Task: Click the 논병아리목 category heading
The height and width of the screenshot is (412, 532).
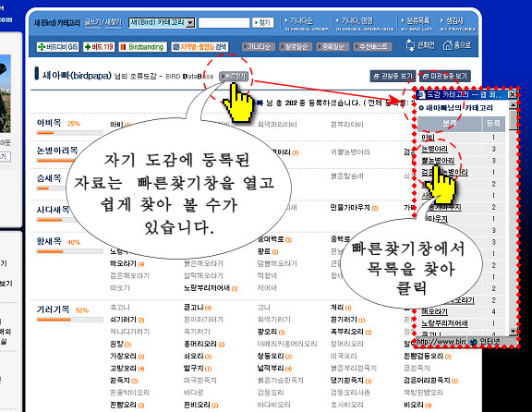Action: click(x=57, y=150)
